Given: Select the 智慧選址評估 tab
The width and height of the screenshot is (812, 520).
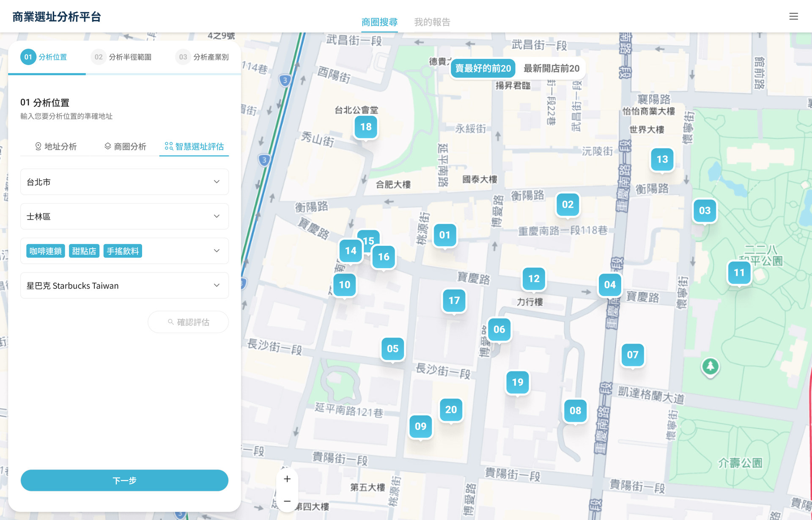Looking at the screenshot, I should (x=194, y=146).
